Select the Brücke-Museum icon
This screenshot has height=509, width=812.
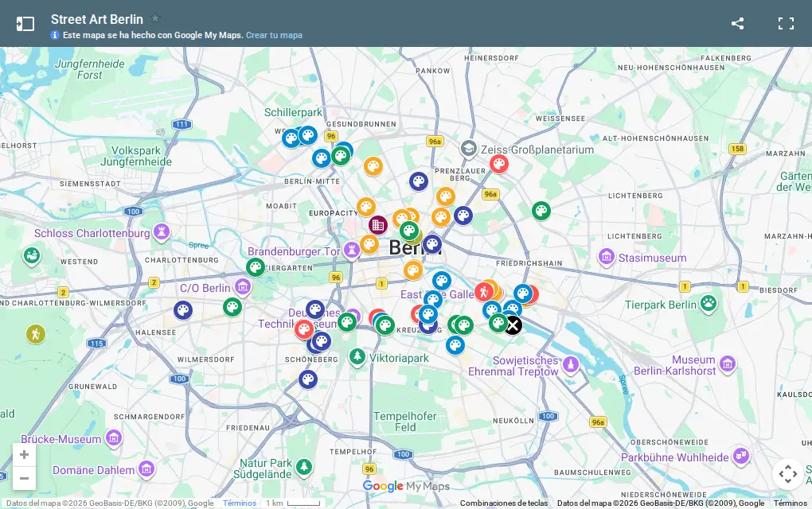pos(113,438)
